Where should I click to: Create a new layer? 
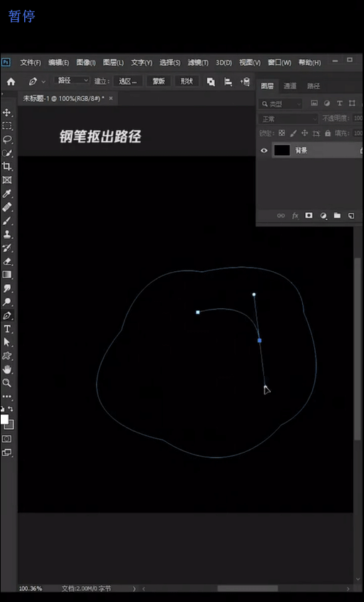(351, 216)
